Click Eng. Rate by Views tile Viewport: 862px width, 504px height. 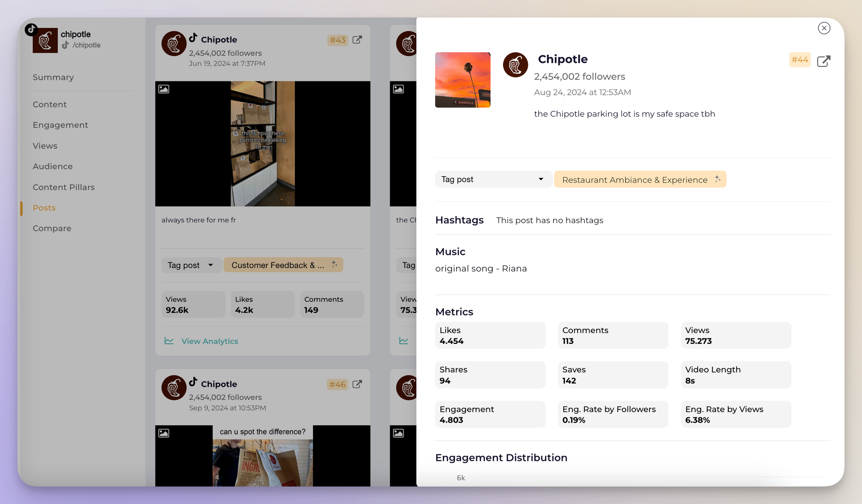pyautogui.click(x=736, y=414)
